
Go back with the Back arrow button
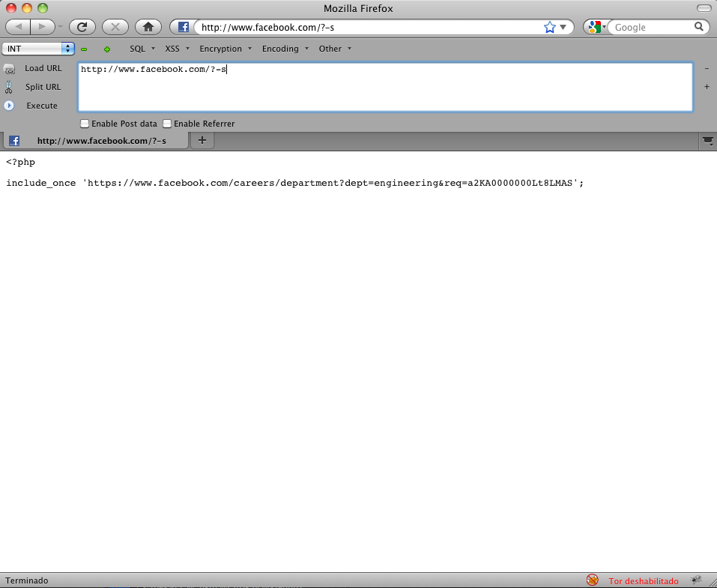pyautogui.click(x=18, y=27)
